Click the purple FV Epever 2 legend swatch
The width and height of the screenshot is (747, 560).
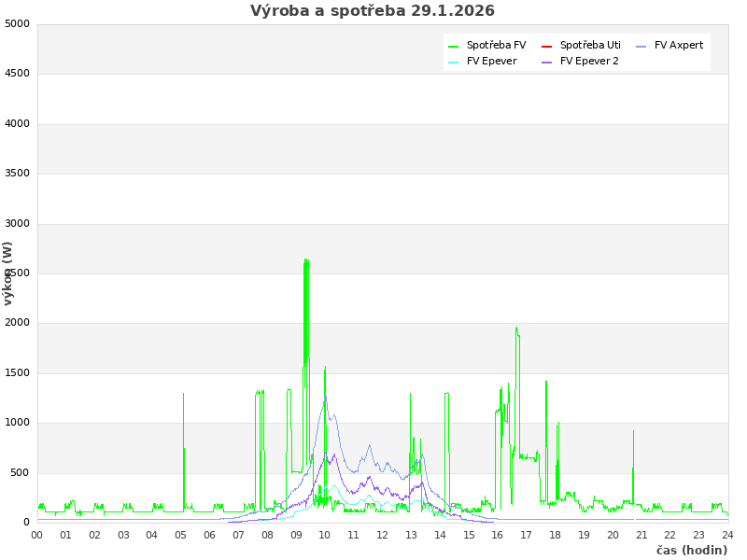(x=547, y=62)
